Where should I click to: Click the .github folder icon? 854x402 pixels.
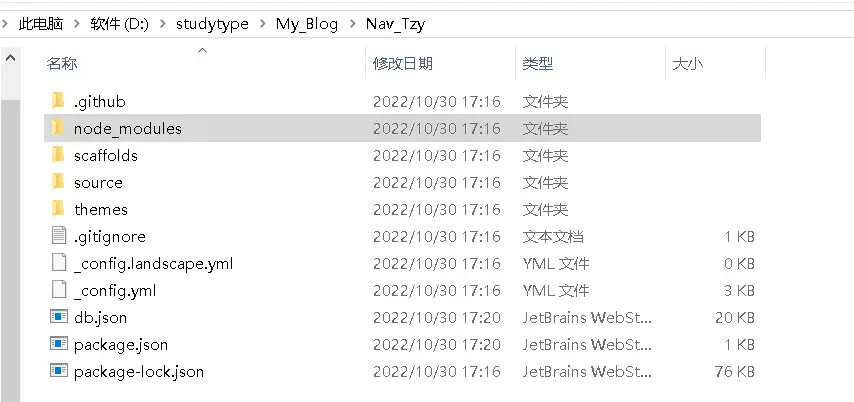click(57, 101)
